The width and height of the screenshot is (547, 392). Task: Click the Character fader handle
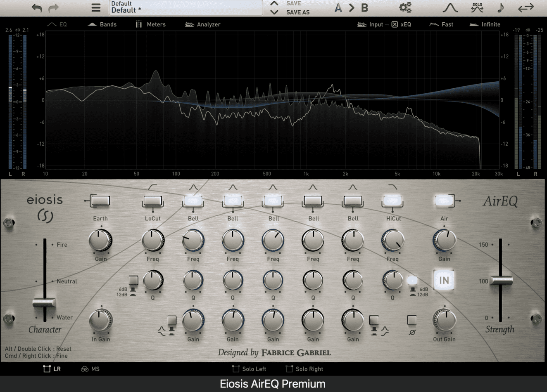(x=44, y=303)
